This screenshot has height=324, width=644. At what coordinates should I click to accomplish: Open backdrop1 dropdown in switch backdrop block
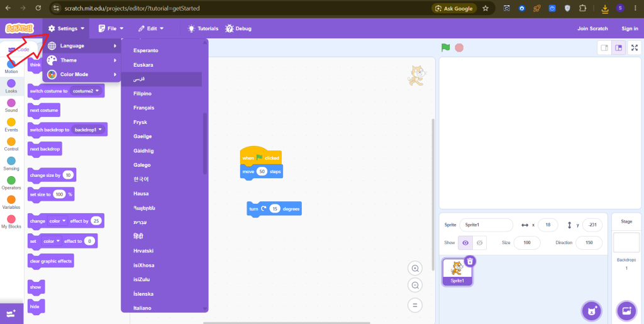88,130
